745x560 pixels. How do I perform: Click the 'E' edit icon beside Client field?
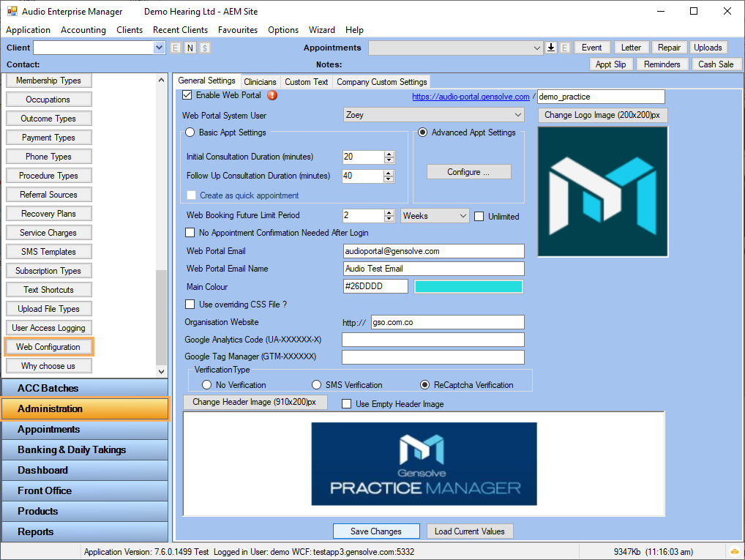pyautogui.click(x=174, y=47)
